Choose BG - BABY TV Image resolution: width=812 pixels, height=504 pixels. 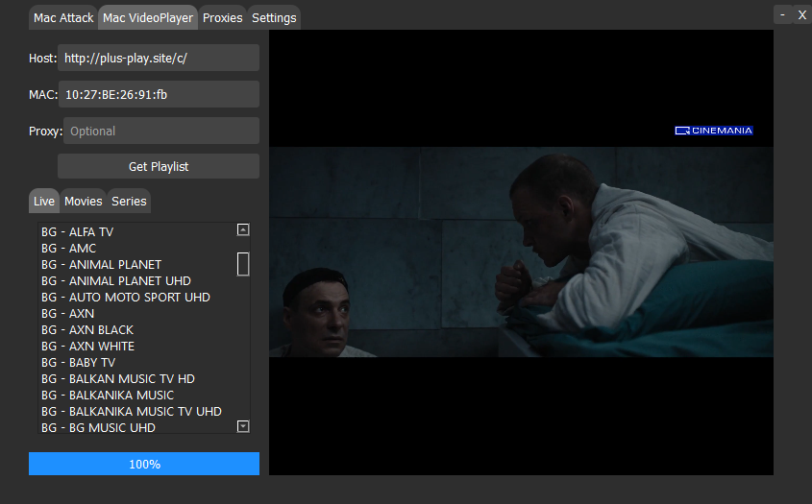137,362
